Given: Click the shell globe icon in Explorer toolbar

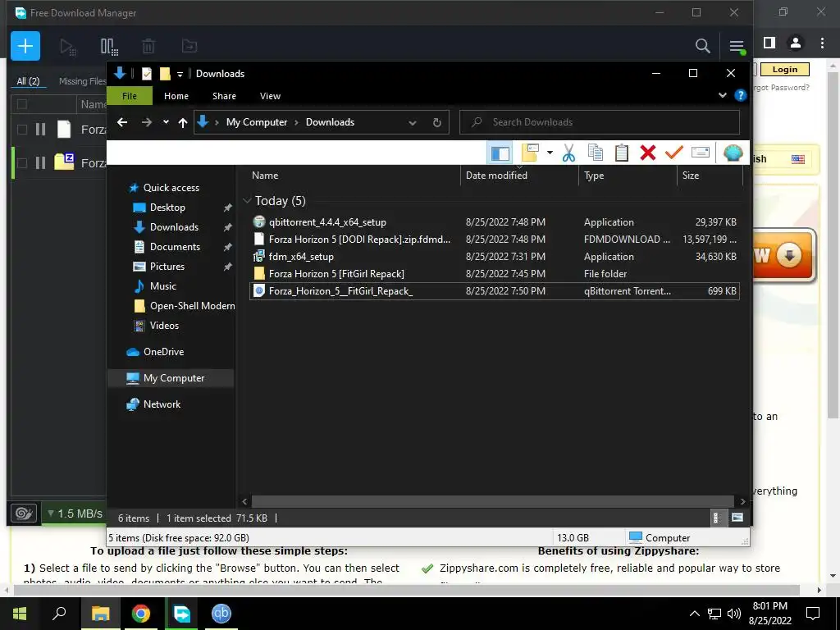Looking at the screenshot, I should 733,153.
